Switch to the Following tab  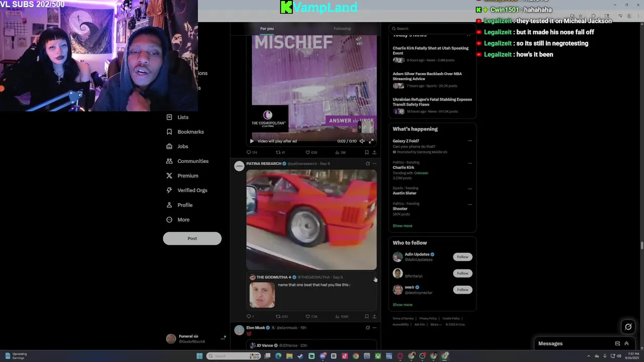point(342,29)
